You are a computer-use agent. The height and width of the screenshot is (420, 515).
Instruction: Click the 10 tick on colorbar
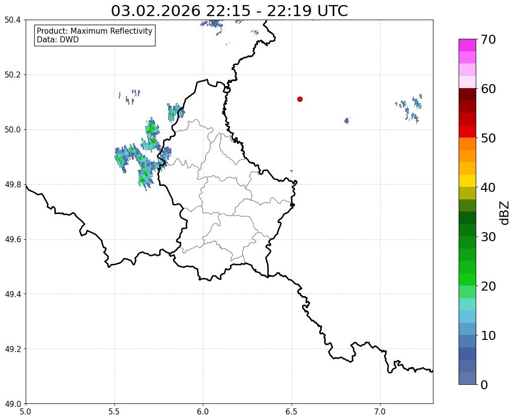(x=488, y=335)
